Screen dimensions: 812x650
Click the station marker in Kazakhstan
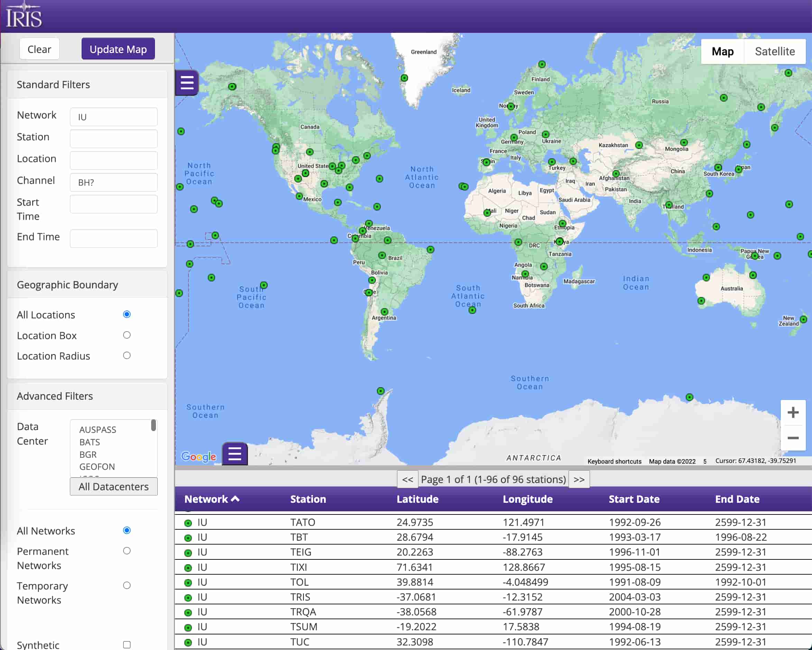[639, 145]
